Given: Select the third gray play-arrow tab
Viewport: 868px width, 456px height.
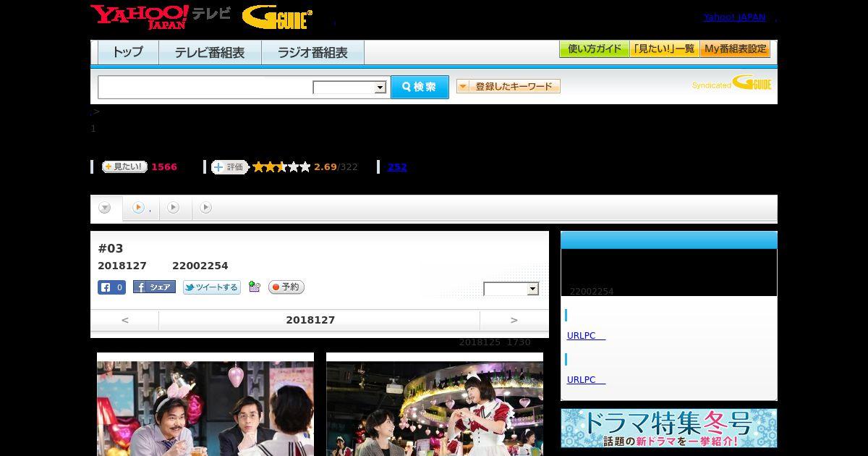Looking at the screenshot, I should [205, 208].
